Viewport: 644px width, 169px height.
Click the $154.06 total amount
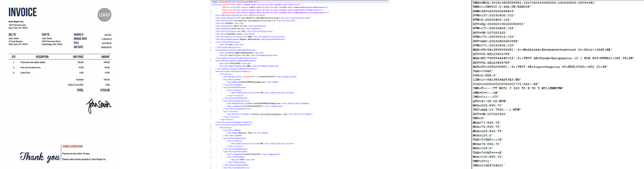coord(105,90)
